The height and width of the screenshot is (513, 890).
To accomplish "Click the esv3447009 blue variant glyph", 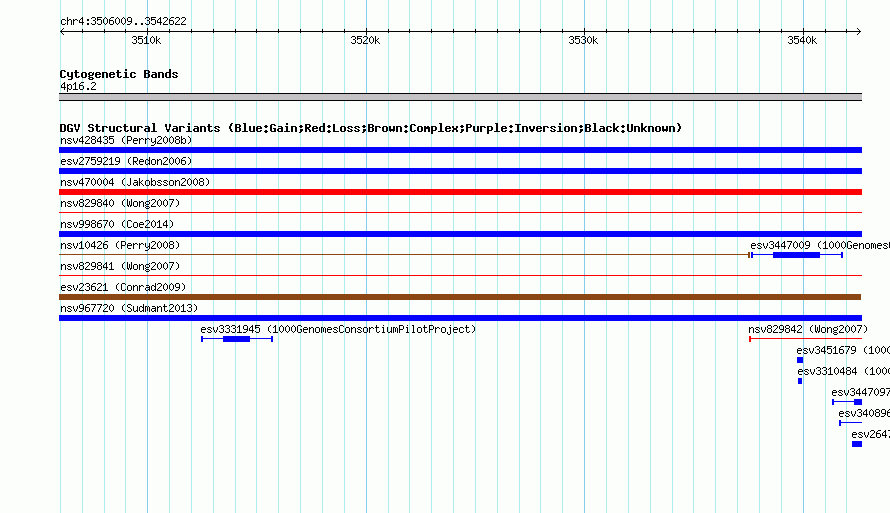I will [x=797, y=255].
